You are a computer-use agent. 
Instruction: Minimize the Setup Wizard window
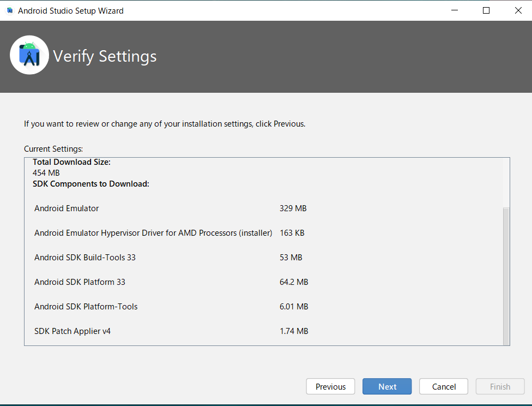tap(454, 10)
